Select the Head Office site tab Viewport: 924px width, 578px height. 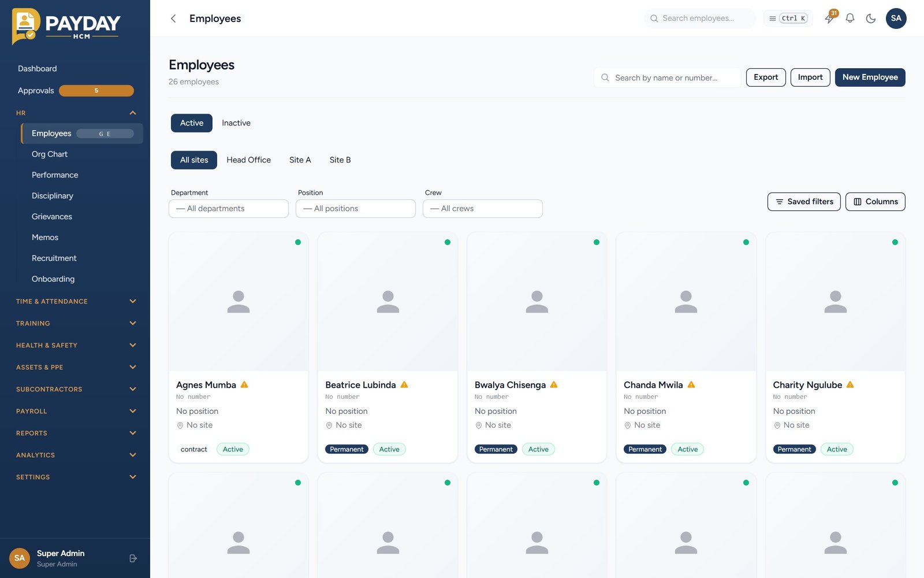(x=249, y=160)
